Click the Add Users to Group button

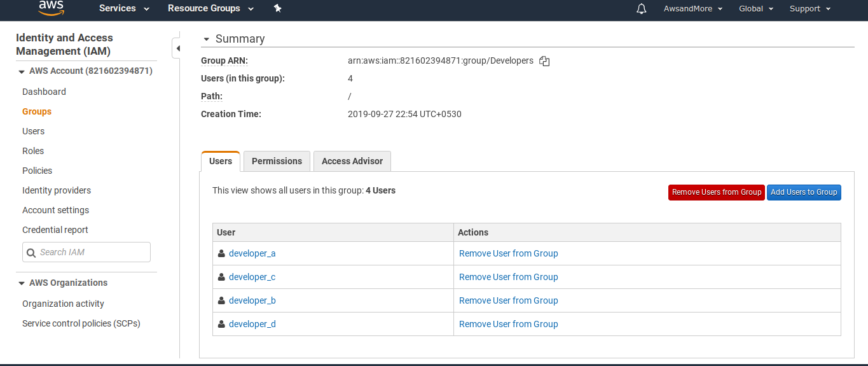coord(804,192)
